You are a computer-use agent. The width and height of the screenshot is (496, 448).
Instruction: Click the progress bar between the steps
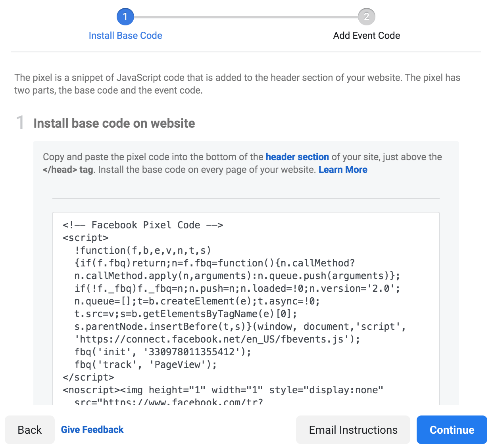[246, 17]
